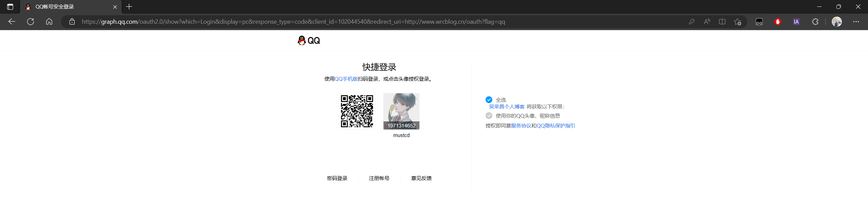Image resolution: width=868 pixels, height=197 pixels.
Task: Close the QQ帐号安全登录 tab
Action: pyautogui.click(x=115, y=7)
